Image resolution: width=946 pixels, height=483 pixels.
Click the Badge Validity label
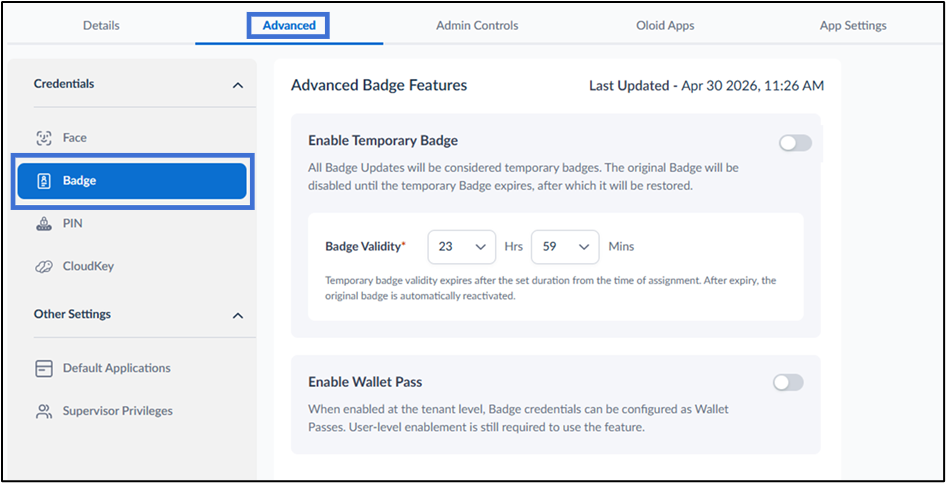tap(366, 246)
